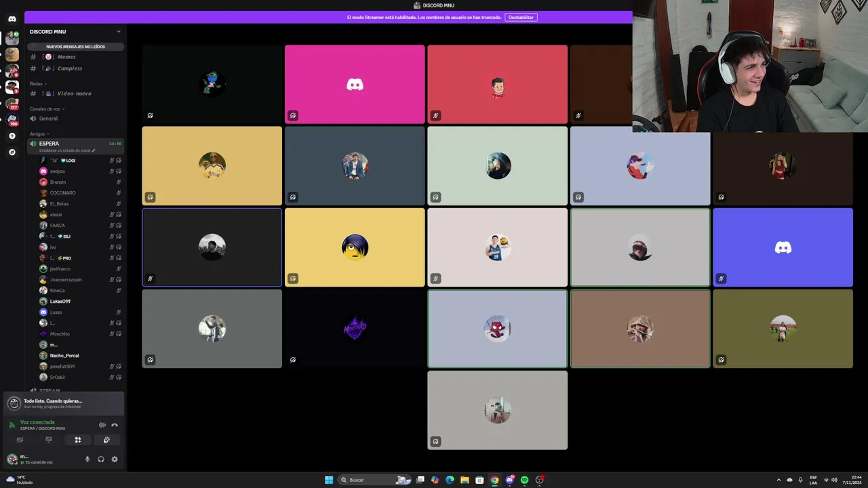Select the blurple Discord-logo participant tile
The image size is (868, 488).
tap(783, 247)
